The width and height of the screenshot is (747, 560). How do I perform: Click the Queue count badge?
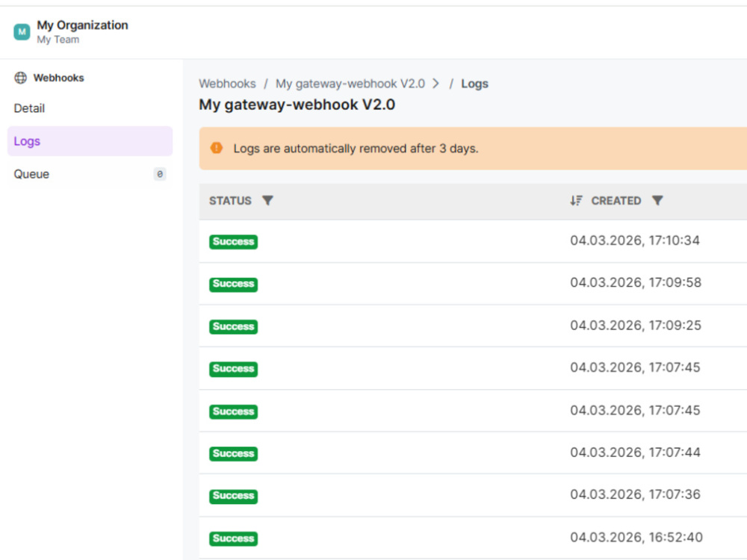click(160, 174)
